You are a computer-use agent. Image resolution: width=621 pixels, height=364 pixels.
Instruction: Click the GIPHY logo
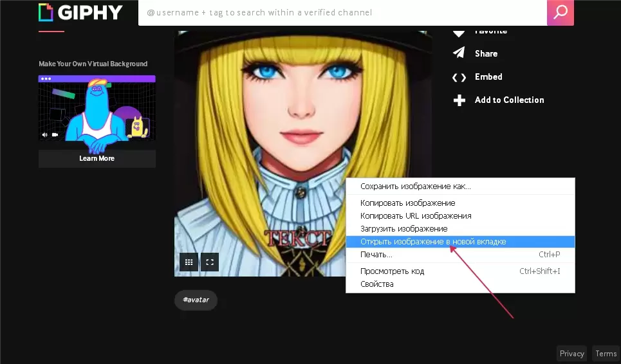coord(82,13)
